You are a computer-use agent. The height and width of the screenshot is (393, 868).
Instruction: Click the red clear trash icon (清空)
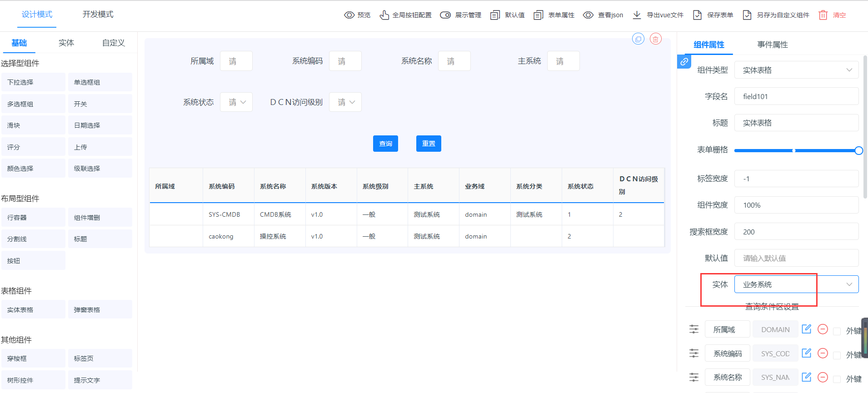[823, 15]
